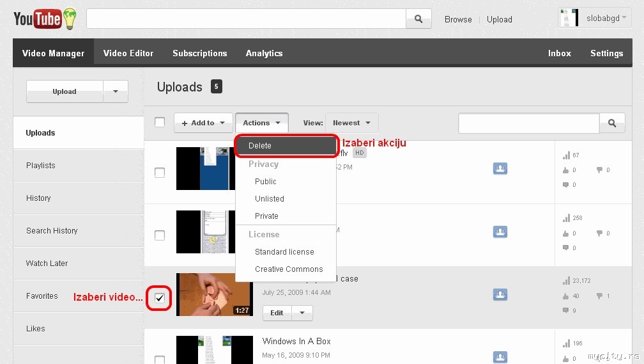Open Search History in the sidebar
The image size is (644, 364).
tap(79, 231)
